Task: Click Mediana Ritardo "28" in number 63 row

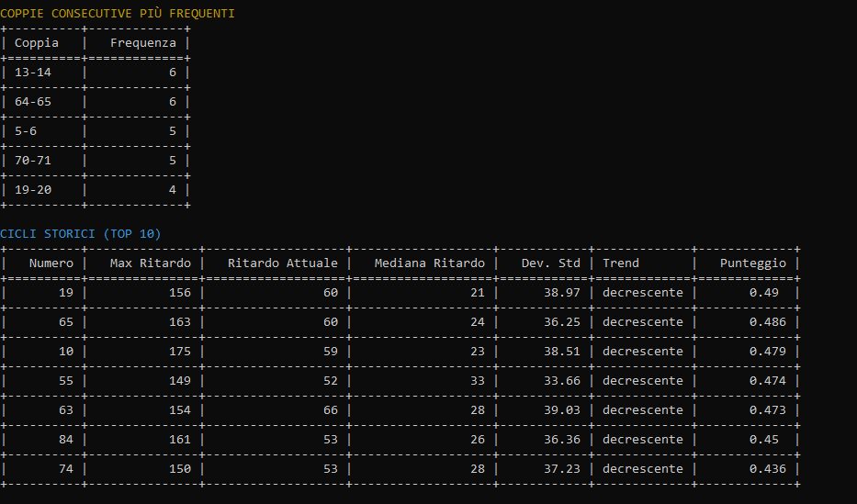Action: tap(478, 410)
